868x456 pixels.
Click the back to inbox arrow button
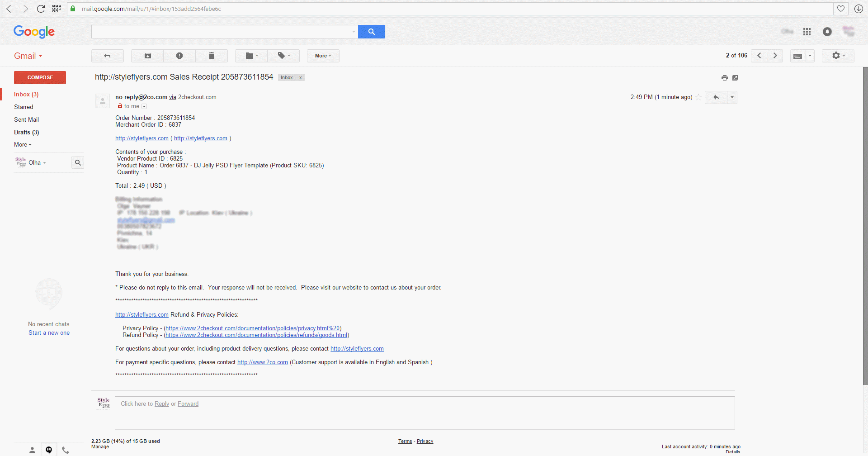(107, 56)
